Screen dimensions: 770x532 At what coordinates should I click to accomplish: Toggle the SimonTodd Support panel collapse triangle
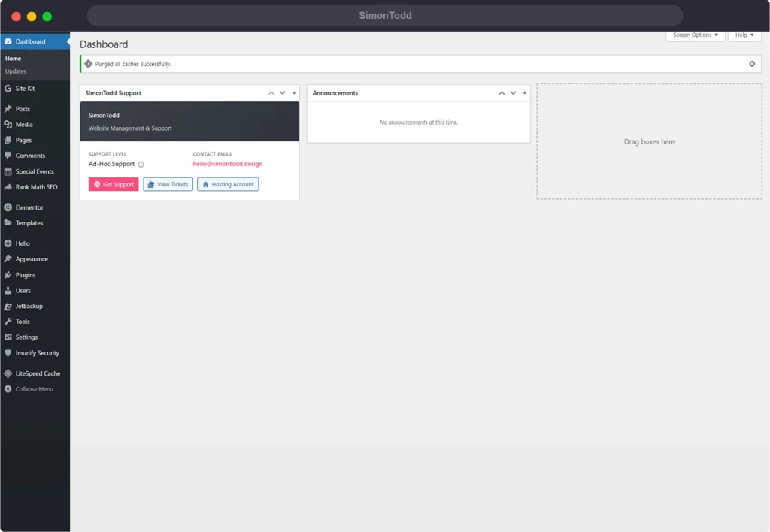[x=294, y=93]
